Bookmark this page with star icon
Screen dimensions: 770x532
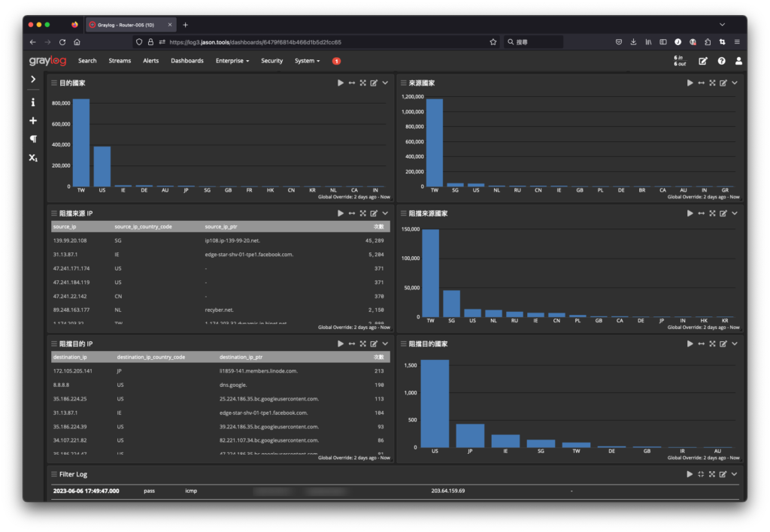pos(493,42)
